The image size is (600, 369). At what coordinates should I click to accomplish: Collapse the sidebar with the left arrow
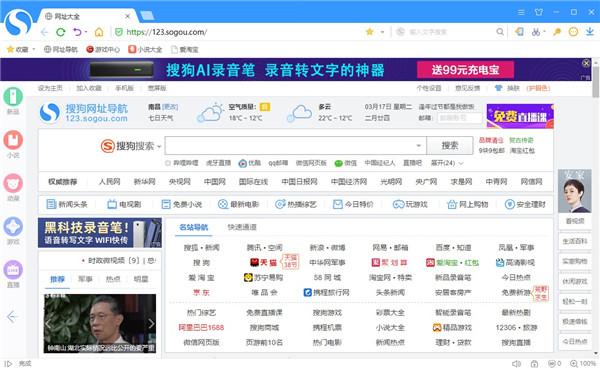(12, 317)
